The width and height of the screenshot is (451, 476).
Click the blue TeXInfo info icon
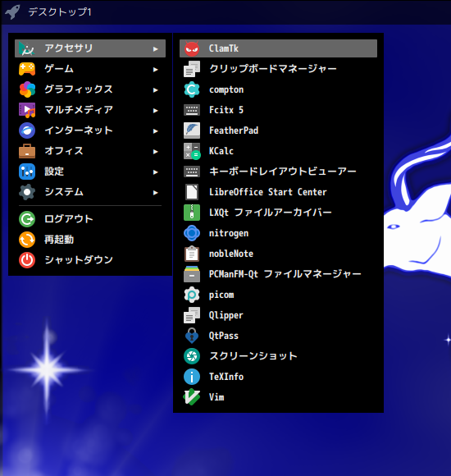(x=192, y=377)
